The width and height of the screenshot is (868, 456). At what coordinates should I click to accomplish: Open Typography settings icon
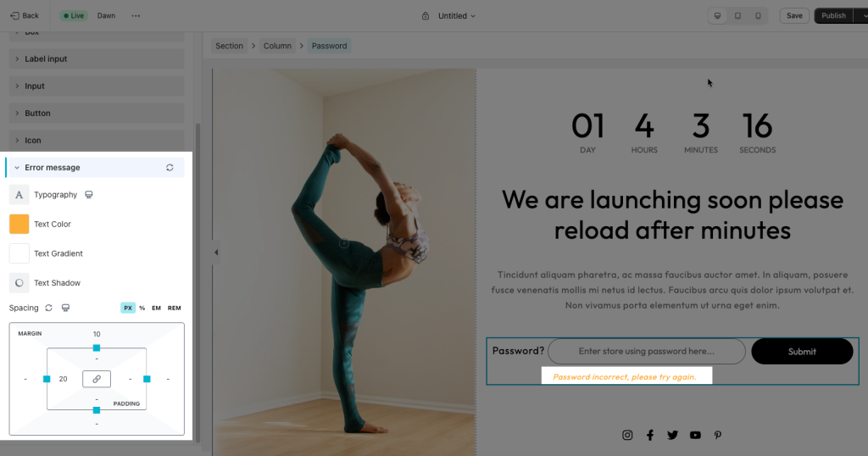pyautogui.click(x=19, y=195)
